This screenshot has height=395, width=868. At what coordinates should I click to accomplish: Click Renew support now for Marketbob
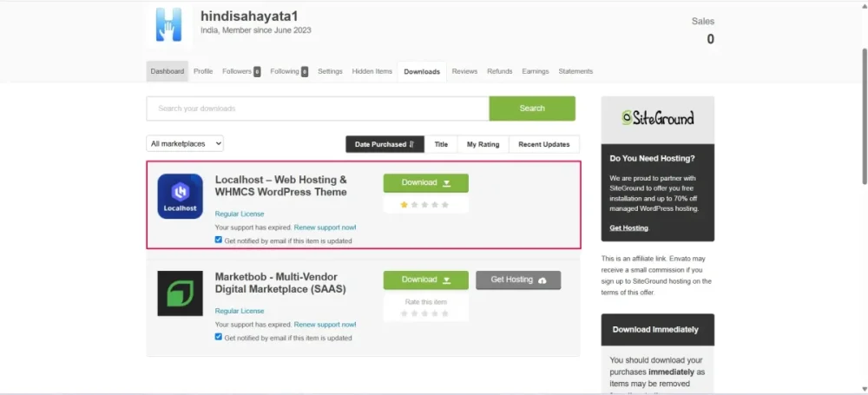click(x=325, y=325)
